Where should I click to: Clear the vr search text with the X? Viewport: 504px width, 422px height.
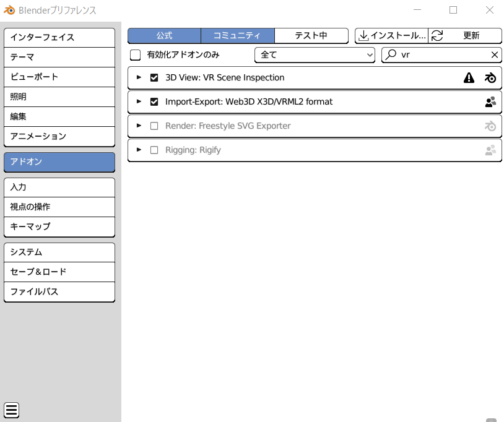(x=495, y=55)
